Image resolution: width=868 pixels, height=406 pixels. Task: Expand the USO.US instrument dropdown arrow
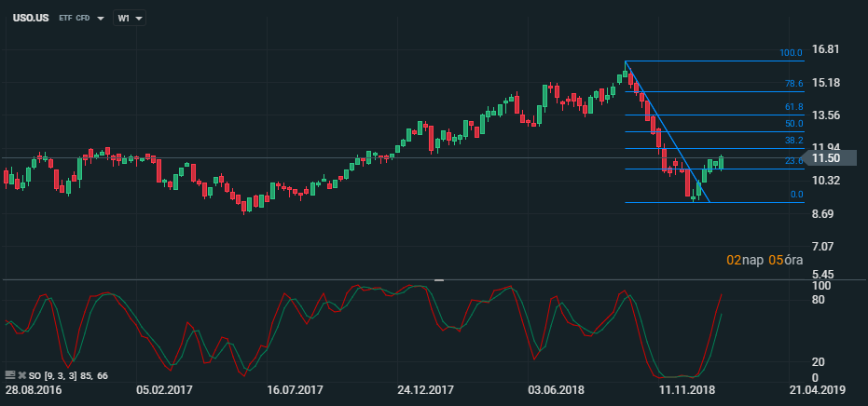point(100,18)
